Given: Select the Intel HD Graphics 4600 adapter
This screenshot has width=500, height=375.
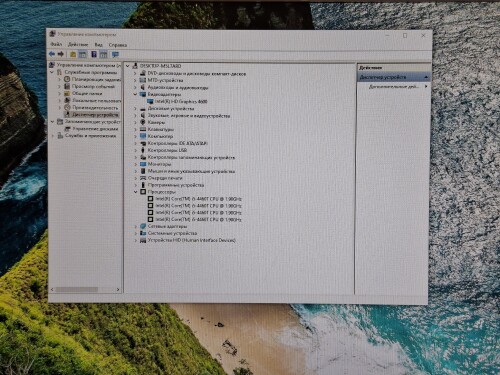Looking at the screenshot, I should click(x=181, y=101).
